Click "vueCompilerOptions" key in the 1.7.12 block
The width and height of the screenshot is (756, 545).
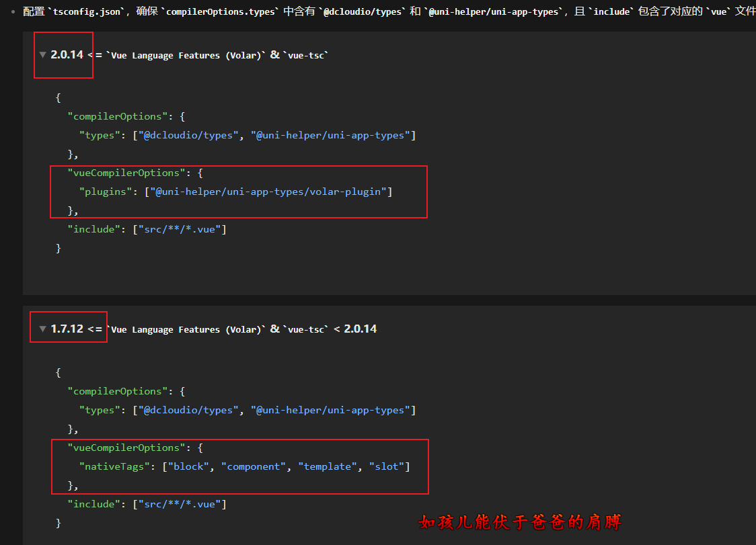click(x=126, y=448)
